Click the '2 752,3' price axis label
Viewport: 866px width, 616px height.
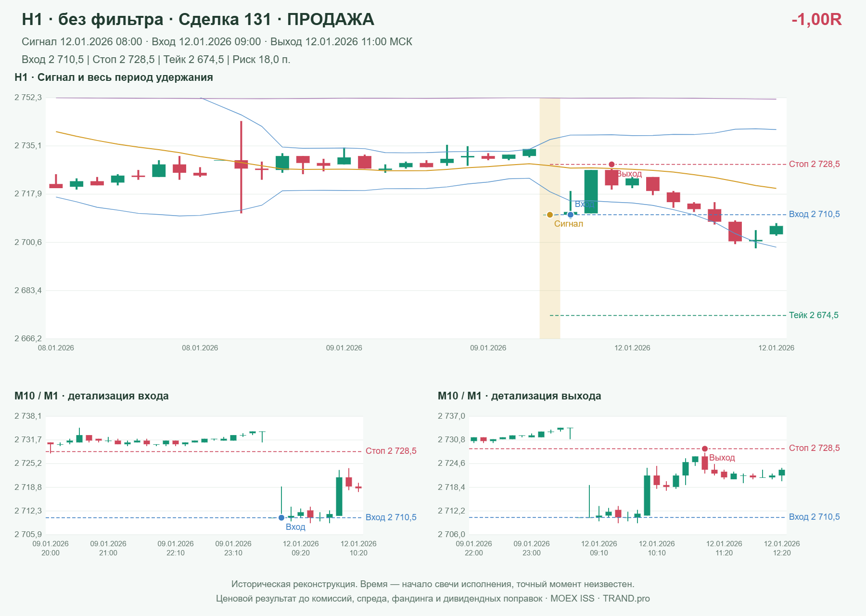coord(28,98)
